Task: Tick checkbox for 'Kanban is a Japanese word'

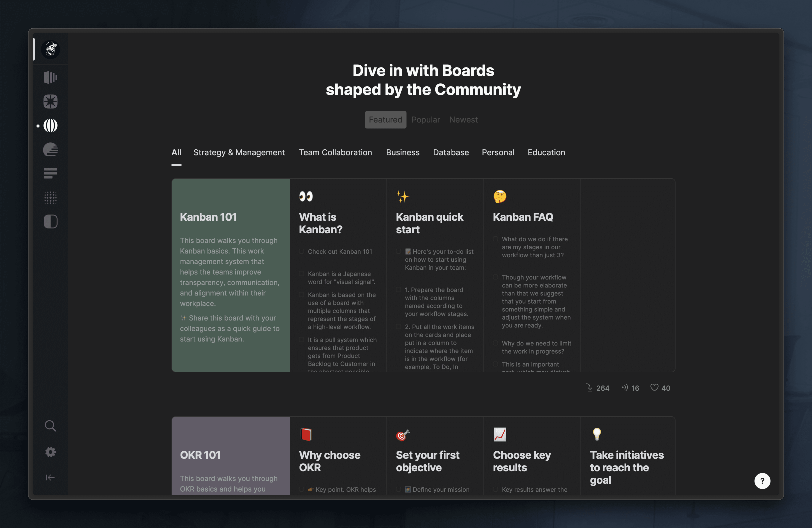Action: tap(301, 274)
